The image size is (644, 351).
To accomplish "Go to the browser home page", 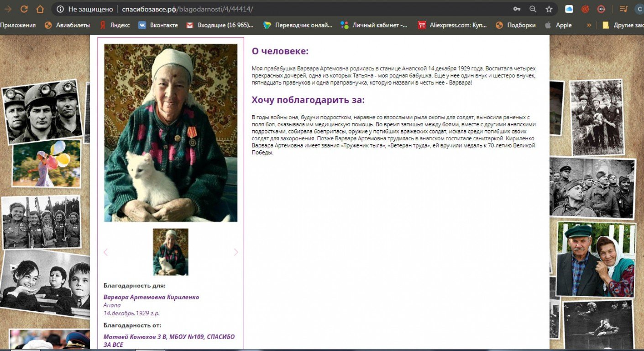I will coord(40,9).
